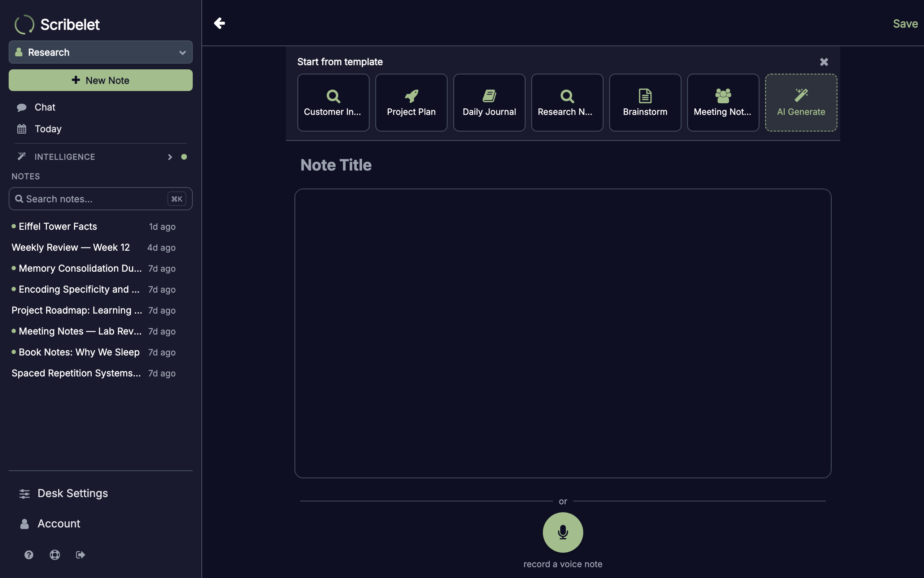924x578 pixels.
Task: Open the AI Generate wand template
Action: coord(801,103)
